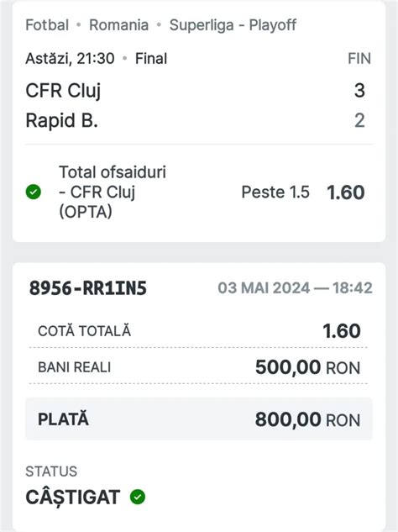This screenshot has height=532, width=398.
Task: Open the Superliga - Playoff breadcrumb
Action: tap(233, 25)
